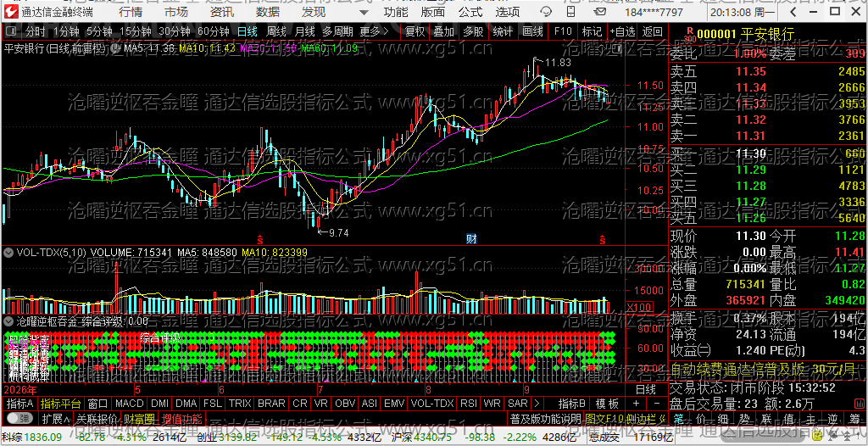Open the 版面 menu
The width and height of the screenshot is (868, 446).
point(433,12)
